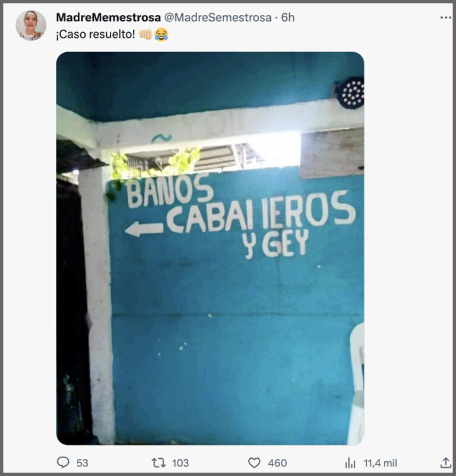Click the fist bump emoji in the tweet
456x476 pixels.
pyautogui.click(x=145, y=34)
